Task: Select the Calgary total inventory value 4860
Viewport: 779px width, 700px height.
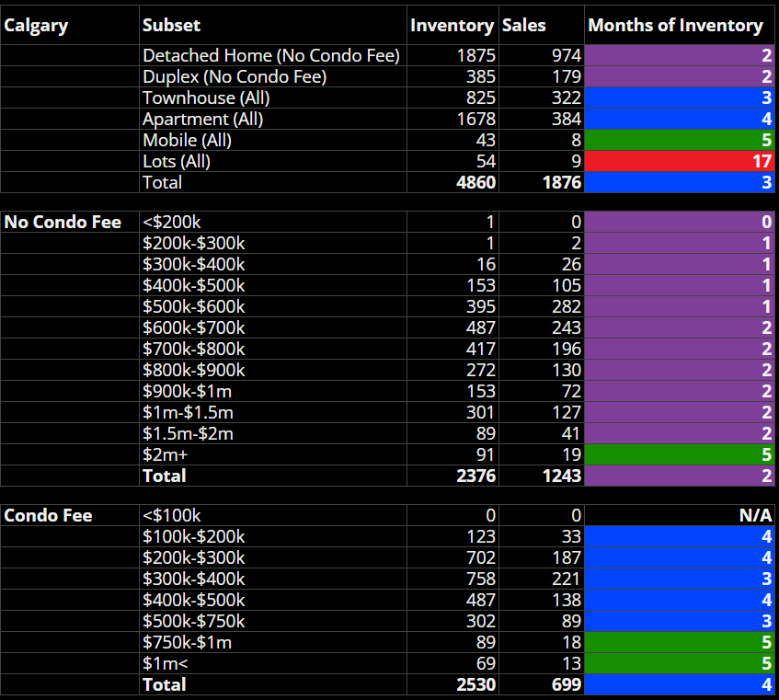Action: (x=475, y=182)
